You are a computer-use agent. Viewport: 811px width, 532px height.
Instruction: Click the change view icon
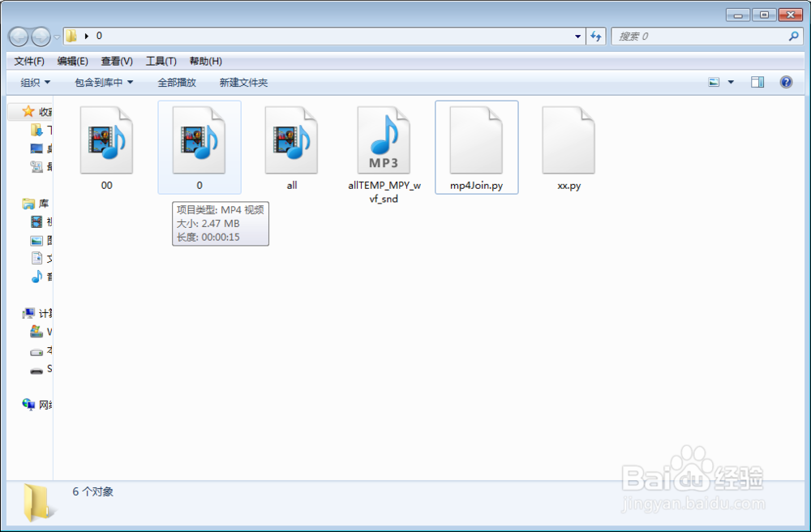(715, 82)
